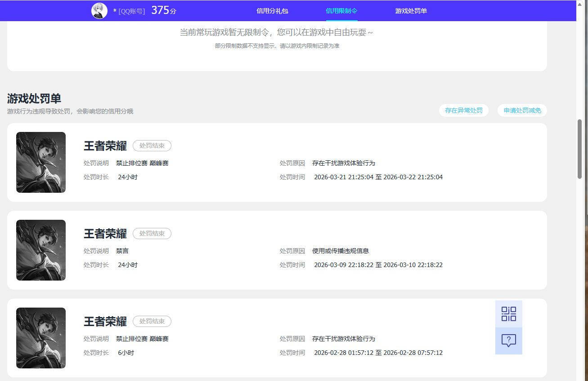This screenshot has height=381, width=588.
Task: Click time range 2026-03-21 21:25:04 至 2026-03-22
Action: coord(378,177)
